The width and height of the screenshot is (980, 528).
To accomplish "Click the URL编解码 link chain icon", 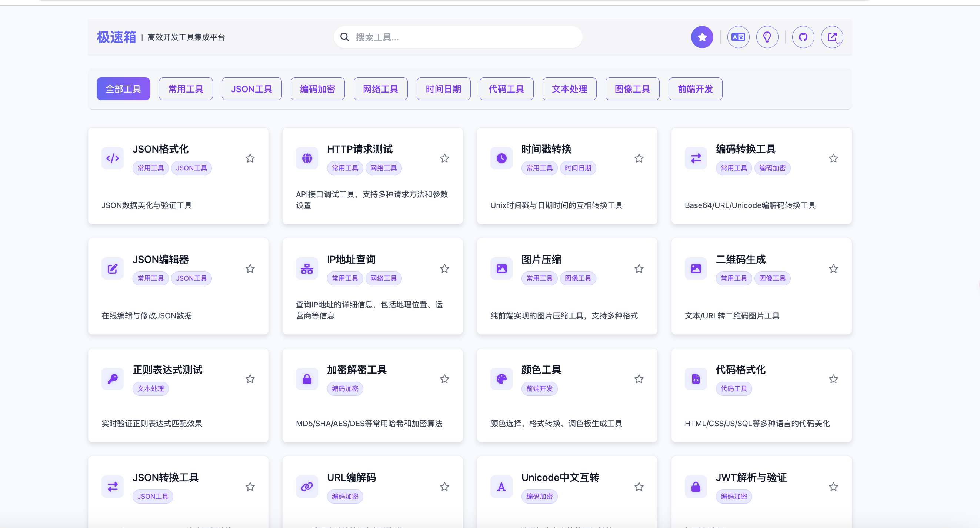I will tap(307, 487).
